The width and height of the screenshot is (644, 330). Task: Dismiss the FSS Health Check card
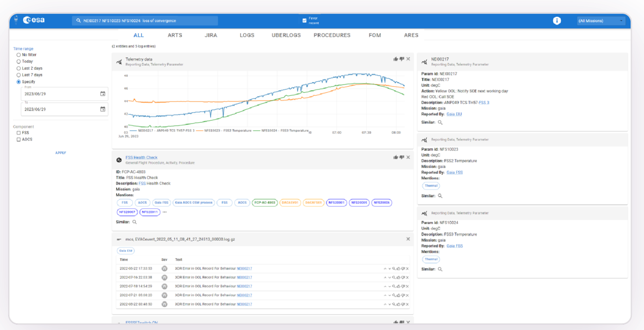click(x=408, y=157)
